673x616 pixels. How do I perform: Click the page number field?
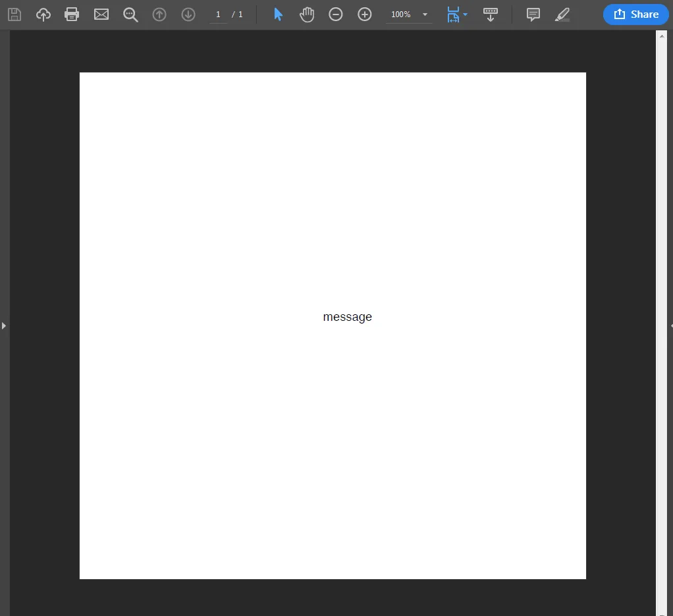(x=218, y=14)
